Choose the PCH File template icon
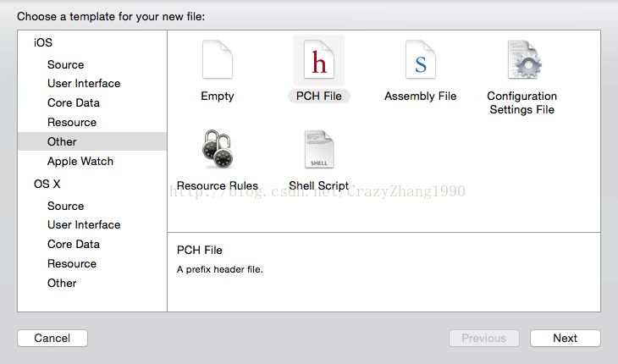 coord(319,59)
